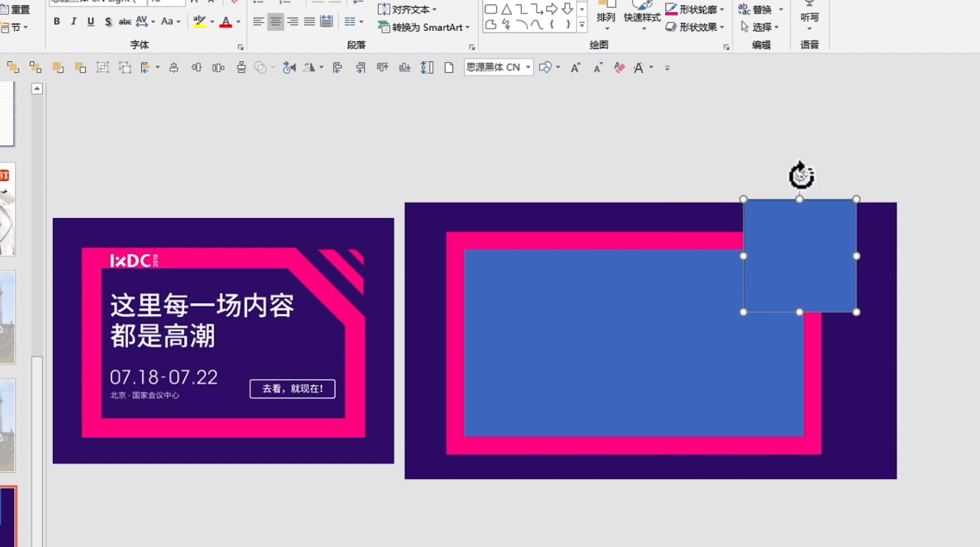Open change shape dropdown icon
Viewport: 980px width, 547px height.
549,68
